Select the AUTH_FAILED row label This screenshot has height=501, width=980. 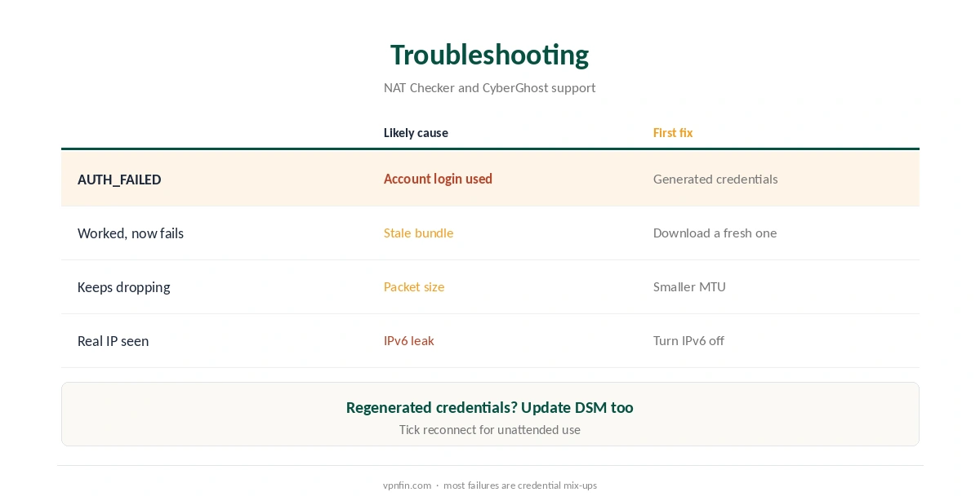point(119,180)
